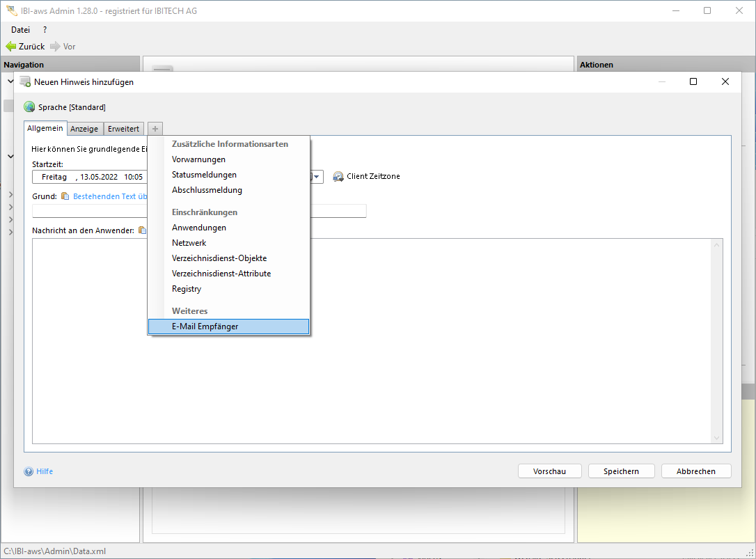Click the message text area scrollbar down arrow

click(x=717, y=438)
